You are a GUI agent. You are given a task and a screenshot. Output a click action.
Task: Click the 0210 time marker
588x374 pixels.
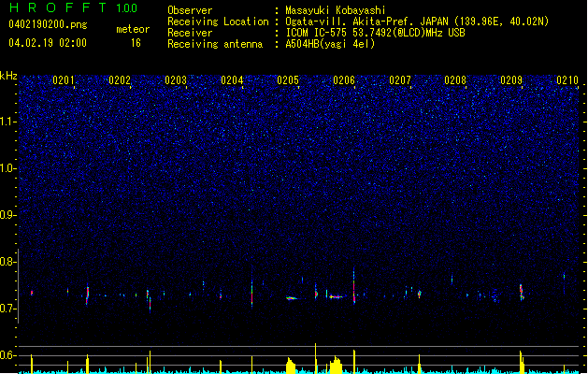(x=567, y=80)
